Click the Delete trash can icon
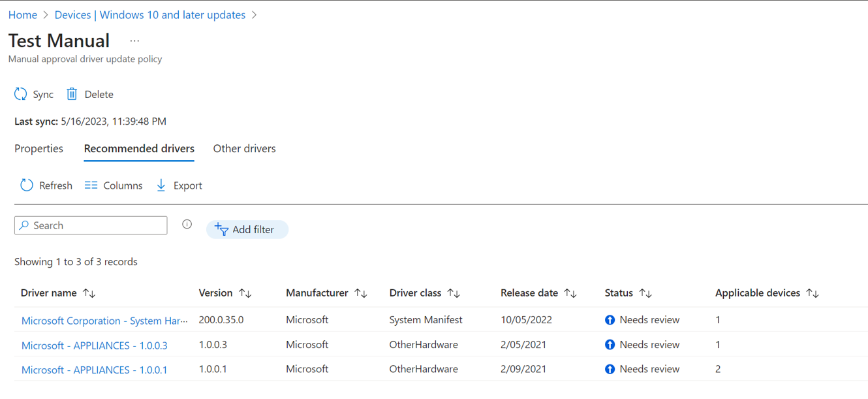 (72, 94)
